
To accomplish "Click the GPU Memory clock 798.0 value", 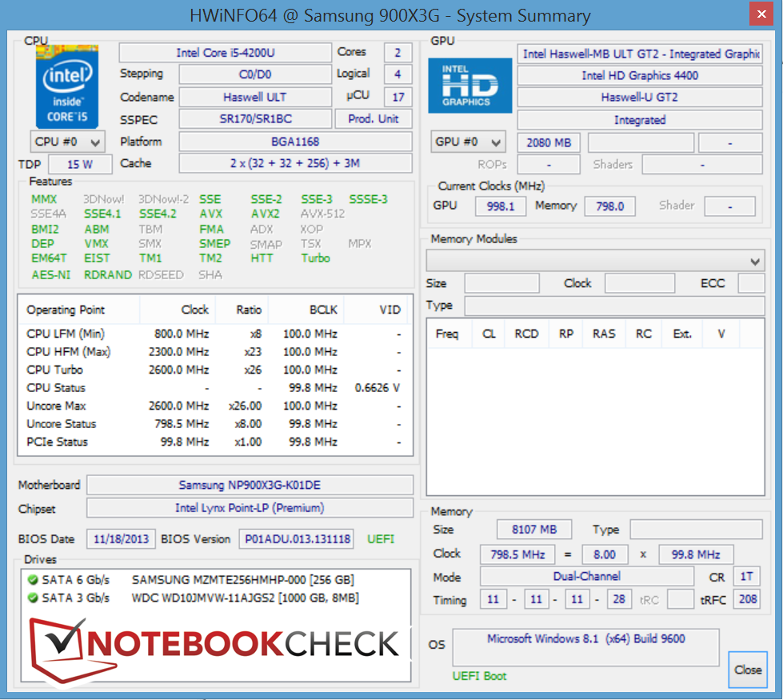I will [609, 206].
